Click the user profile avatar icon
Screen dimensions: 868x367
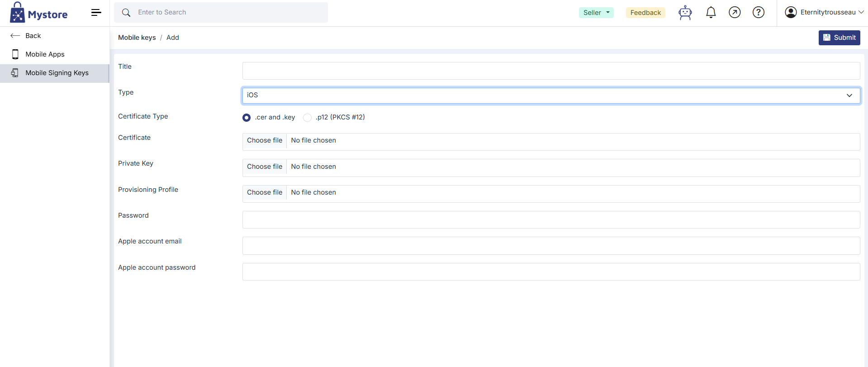tap(791, 13)
